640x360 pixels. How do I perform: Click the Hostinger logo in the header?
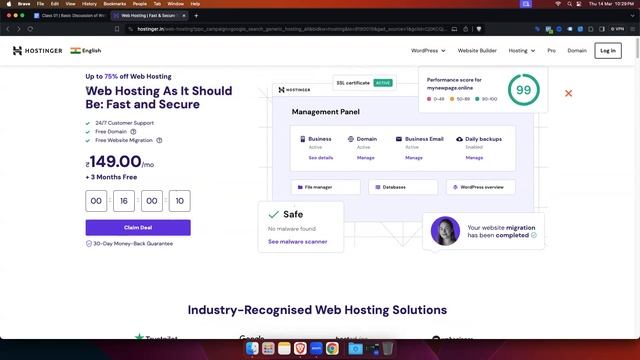(x=38, y=51)
